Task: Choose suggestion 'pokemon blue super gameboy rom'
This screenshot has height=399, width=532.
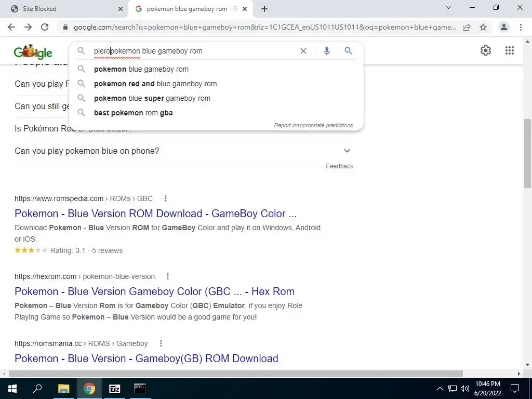Action: pyautogui.click(x=216, y=98)
